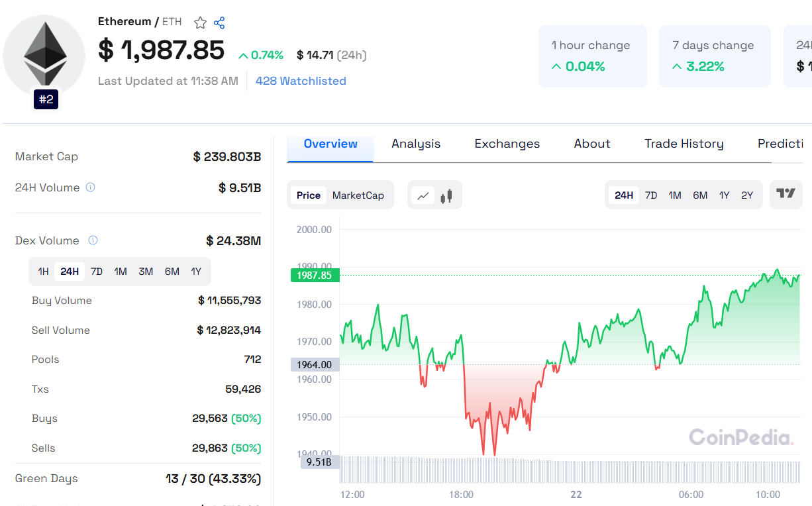The width and height of the screenshot is (812, 506).
Task: Open TradingView chart mode icon
Action: (x=786, y=194)
